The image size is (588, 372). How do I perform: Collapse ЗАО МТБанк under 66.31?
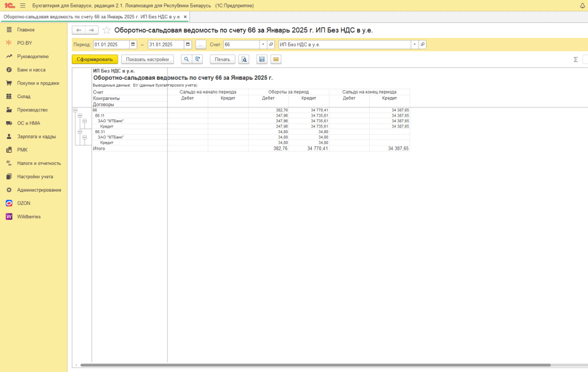[85, 137]
